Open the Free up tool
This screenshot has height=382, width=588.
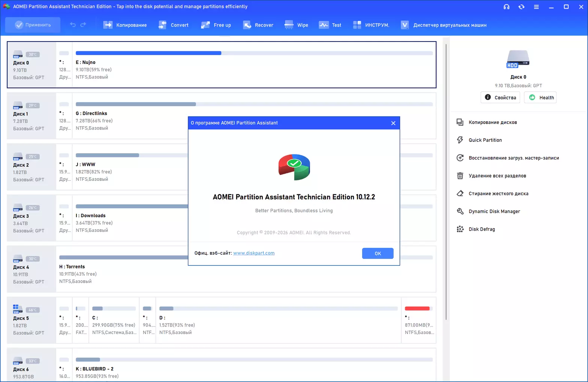(x=216, y=25)
